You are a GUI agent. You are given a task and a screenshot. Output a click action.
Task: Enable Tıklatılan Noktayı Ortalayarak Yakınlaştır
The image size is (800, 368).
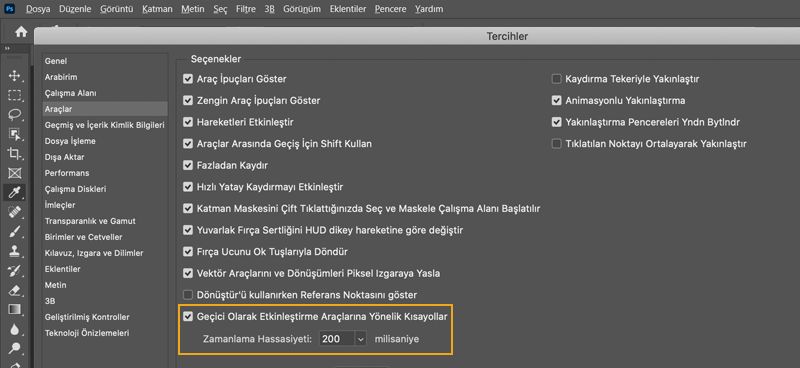click(557, 144)
